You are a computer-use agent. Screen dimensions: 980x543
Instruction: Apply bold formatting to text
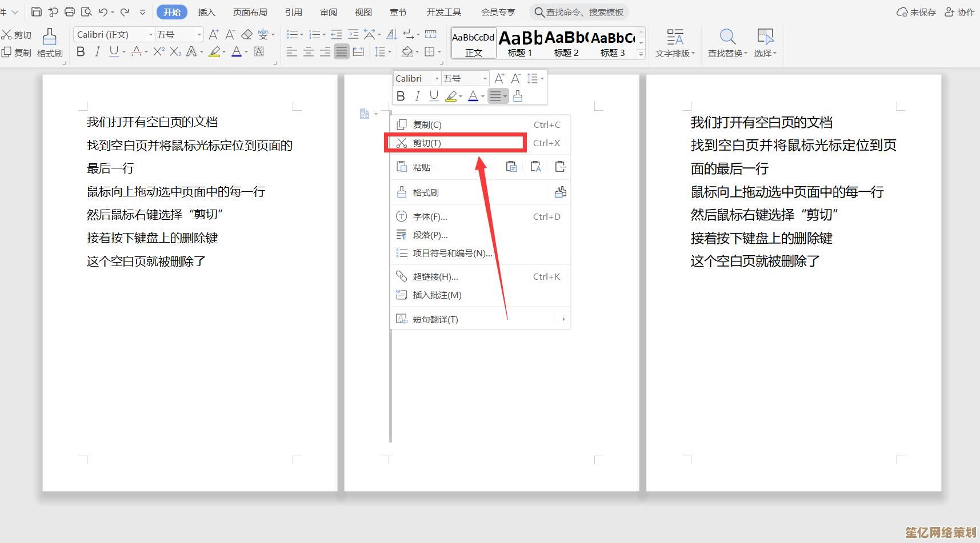[x=80, y=51]
